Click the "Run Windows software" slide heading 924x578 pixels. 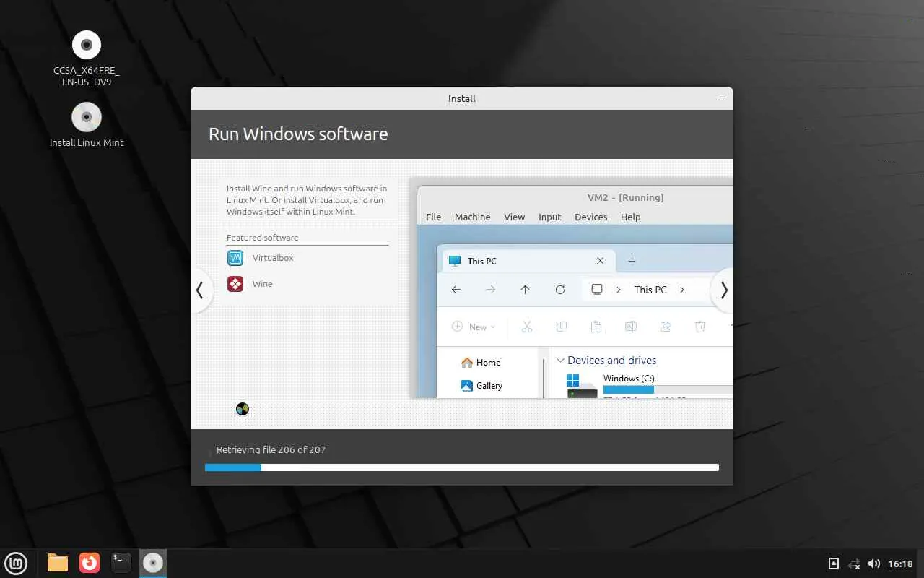click(x=298, y=134)
